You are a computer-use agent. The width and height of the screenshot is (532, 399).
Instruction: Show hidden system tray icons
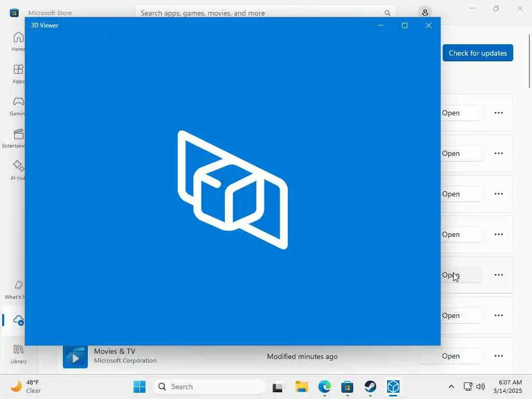[451, 387]
